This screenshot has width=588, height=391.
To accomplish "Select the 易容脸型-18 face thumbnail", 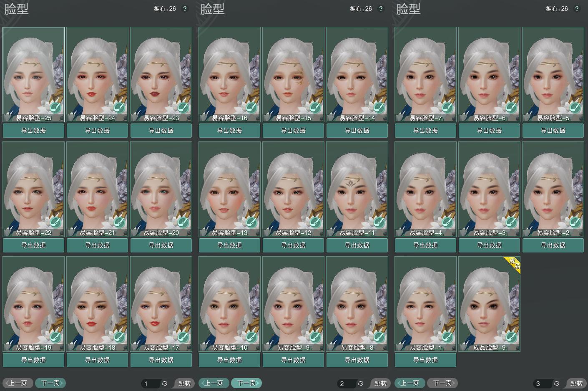I will [98, 304].
